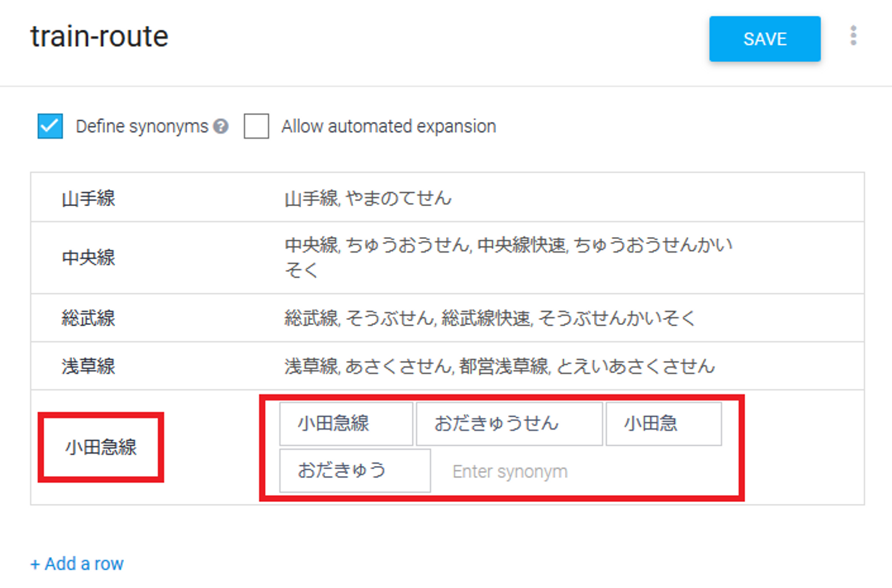Edit the 山手線 synonyms list

click(368, 199)
